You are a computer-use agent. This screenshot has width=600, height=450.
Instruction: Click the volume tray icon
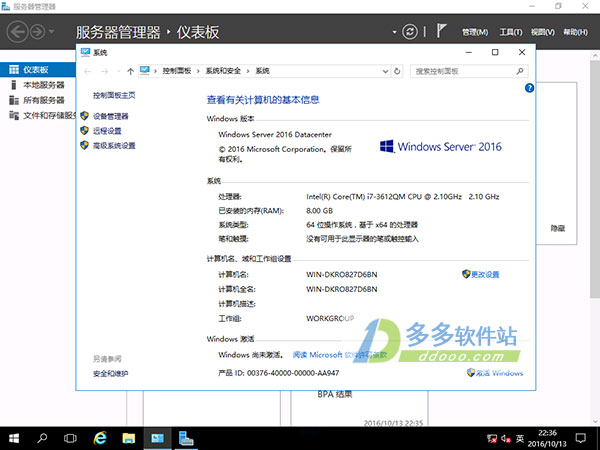(506, 439)
